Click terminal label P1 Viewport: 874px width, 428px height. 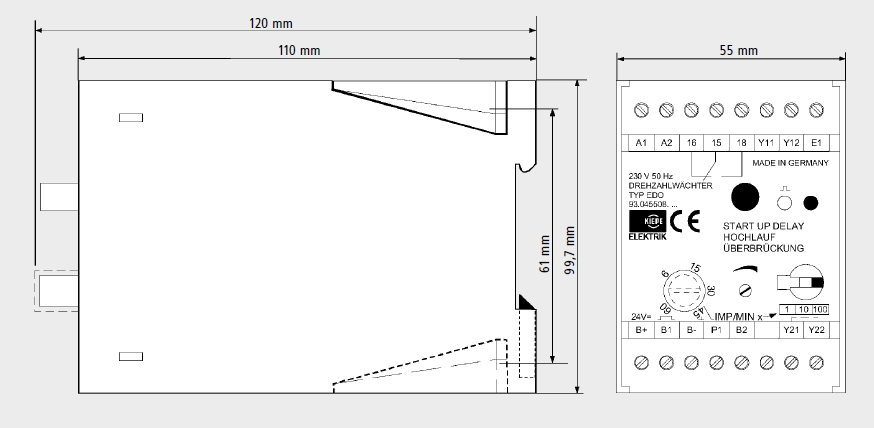pyautogui.click(x=716, y=329)
